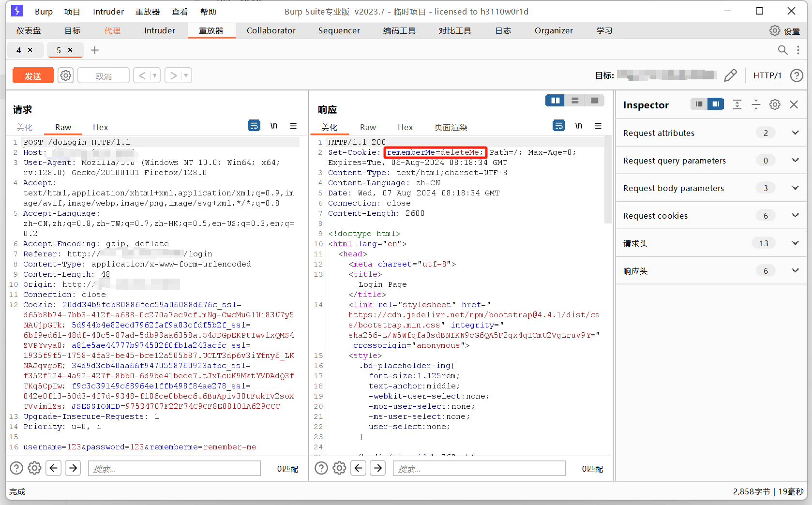
Task: Open the Collaborator tab
Action: tap(271, 30)
